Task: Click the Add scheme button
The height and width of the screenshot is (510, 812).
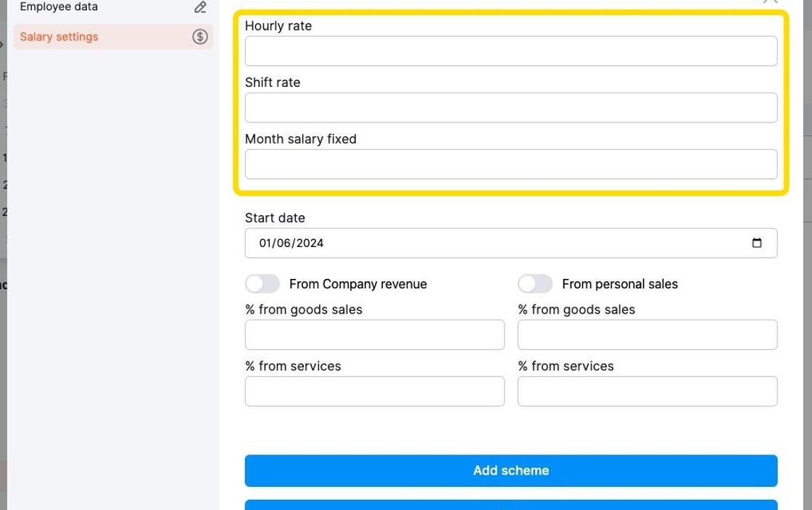Action: 510,471
